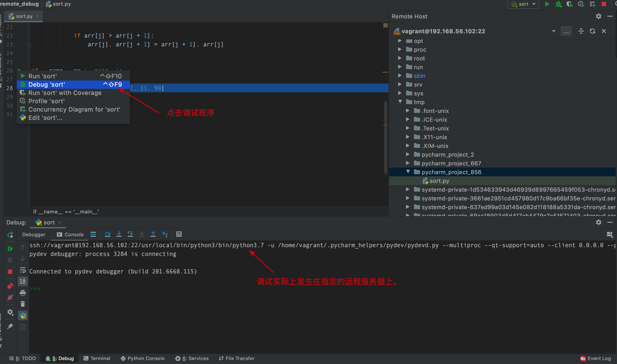Viewport: 617px width, 364px height.
Task: Collapse the tmp folder
Action: point(400,101)
